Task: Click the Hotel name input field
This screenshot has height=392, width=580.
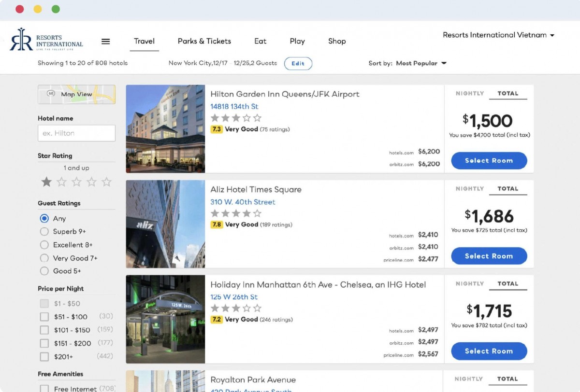Action: click(76, 133)
